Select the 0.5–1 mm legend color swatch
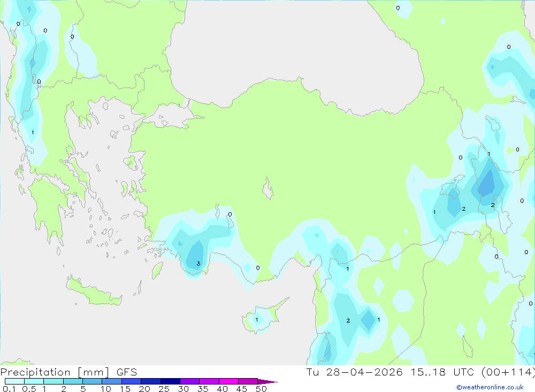535x392 pixels. click(x=34, y=381)
